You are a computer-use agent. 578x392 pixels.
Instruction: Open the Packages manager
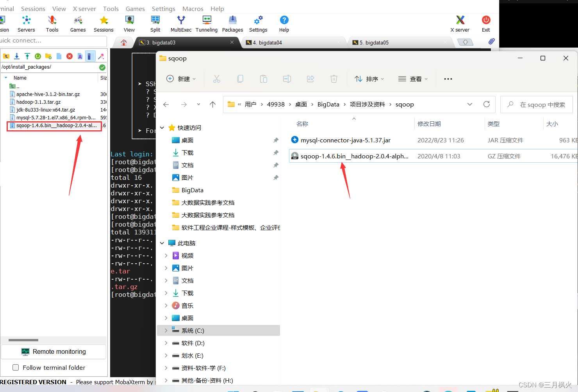coord(232,24)
